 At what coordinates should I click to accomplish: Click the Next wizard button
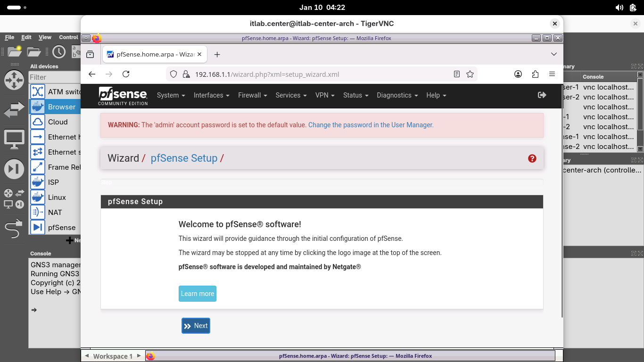click(x=196, y=326)
